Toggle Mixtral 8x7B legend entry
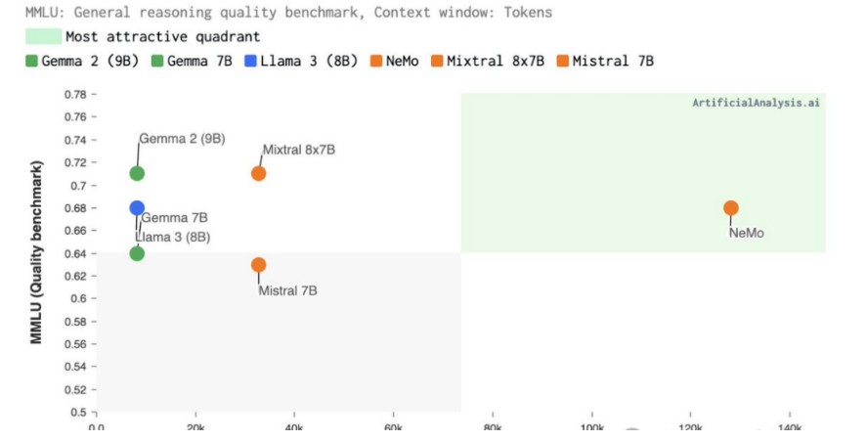This screenshot has width=868, height=441. click(x=488, y=61)
